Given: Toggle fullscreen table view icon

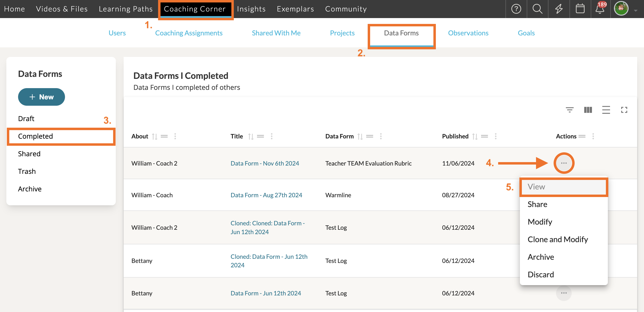Looking at the screenshot, I should coord(624,110).
